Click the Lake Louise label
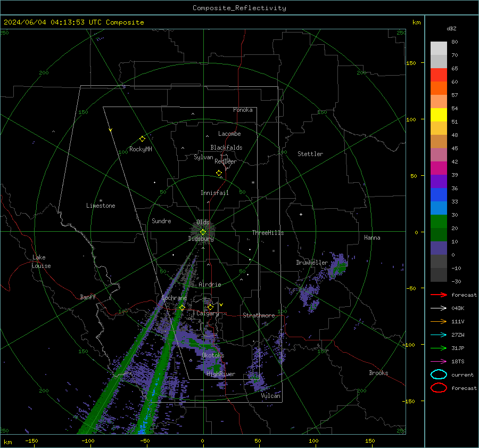 coord(41,262)
